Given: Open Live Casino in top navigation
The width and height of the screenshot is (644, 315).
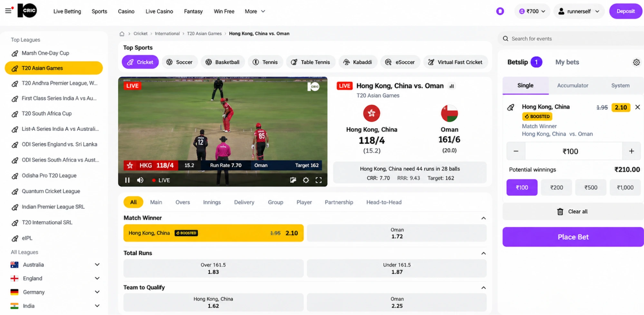Looking at the screenshot, I should click(159, 11).
